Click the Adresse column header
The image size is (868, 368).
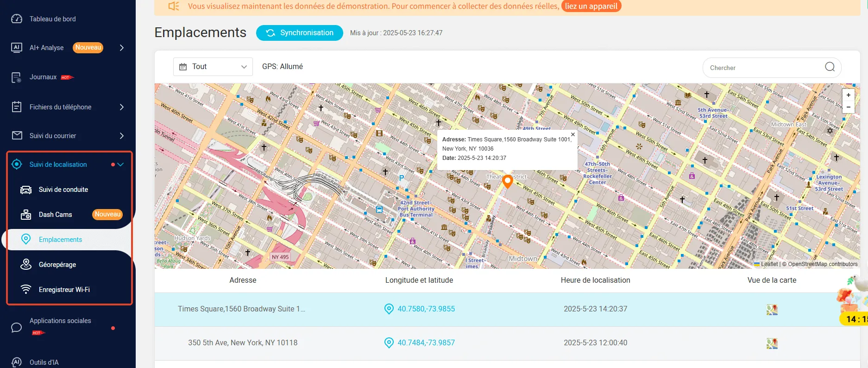[243, 280]
